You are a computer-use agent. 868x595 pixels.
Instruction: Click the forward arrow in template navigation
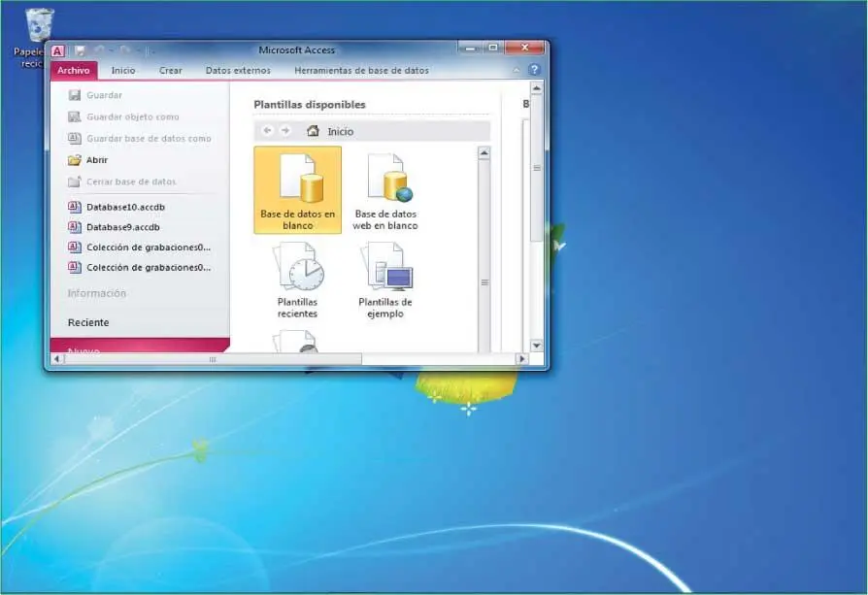point(285,131)
